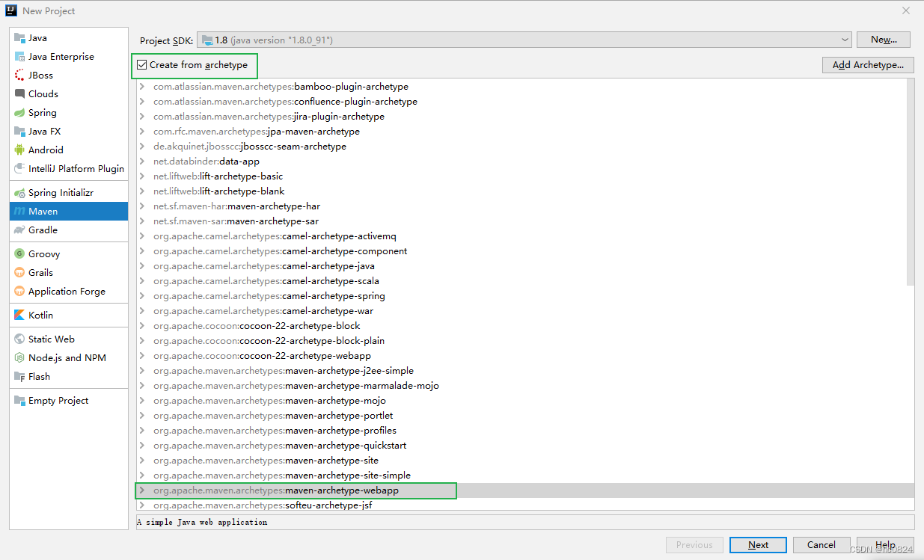Select Java Enterprise project type

tap(69, 57)
